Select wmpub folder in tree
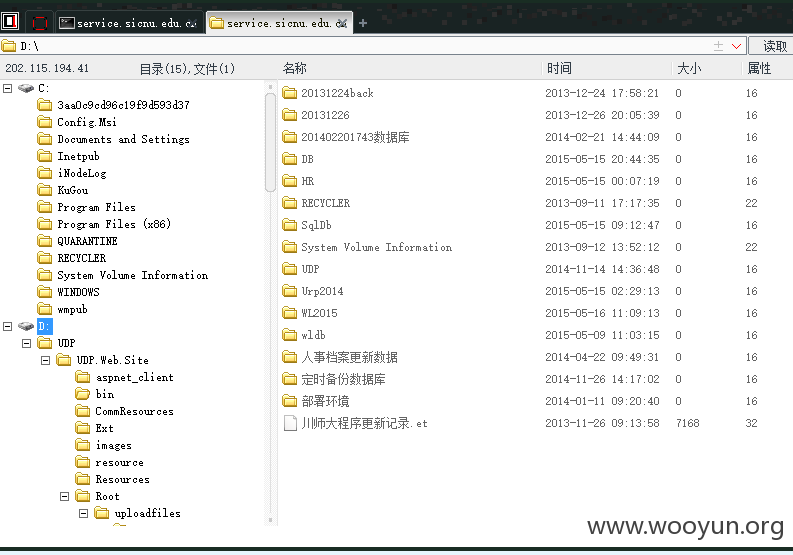 pyautogui.click(x=62, y=309)
